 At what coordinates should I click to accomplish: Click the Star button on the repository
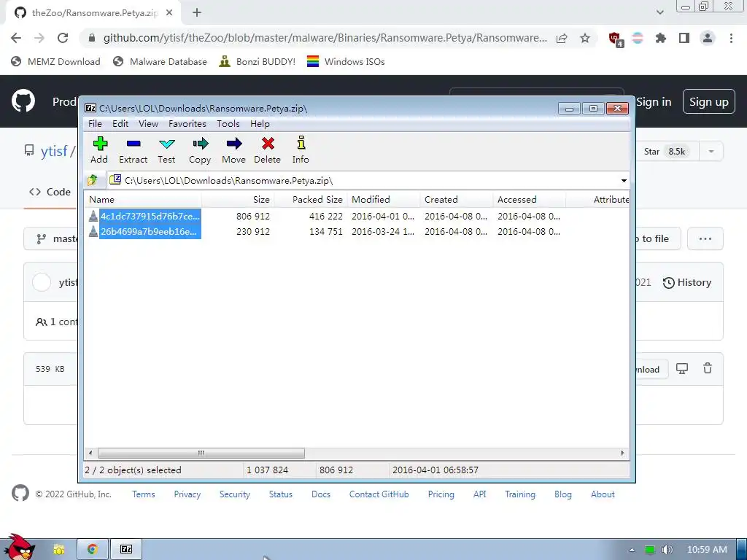tap(665, 152)
